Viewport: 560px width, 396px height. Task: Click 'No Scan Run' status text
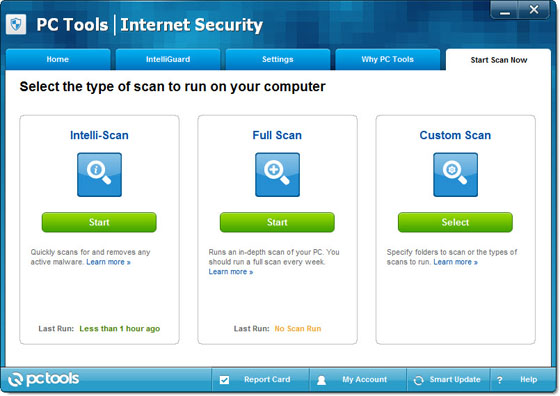298,329
